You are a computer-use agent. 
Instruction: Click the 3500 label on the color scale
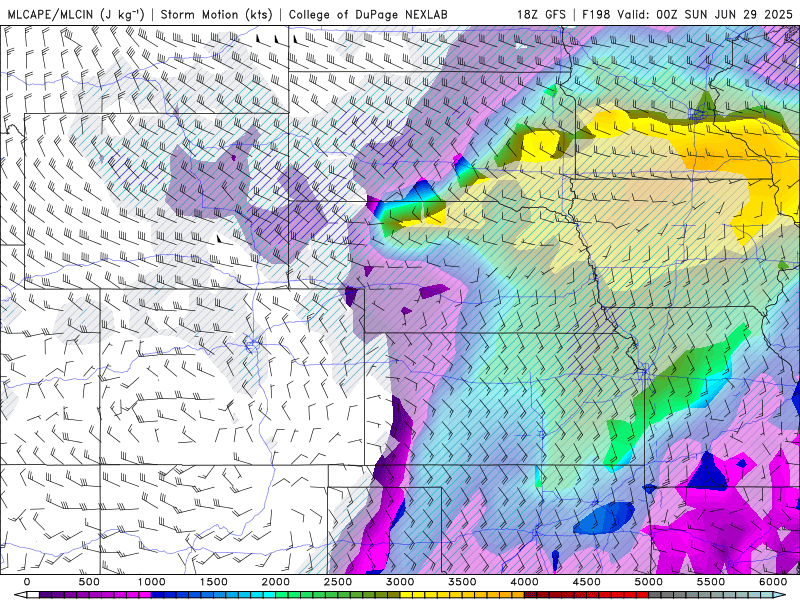pyautogui.click(x=463, y=582)
